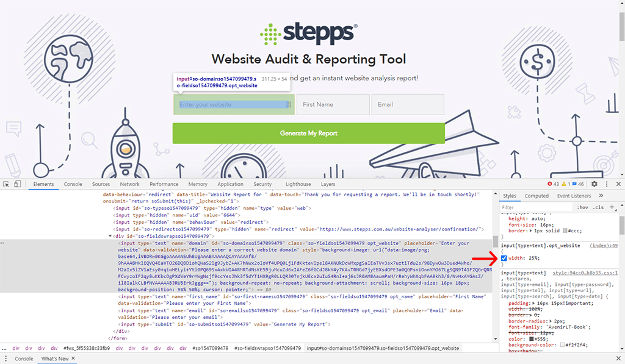Image resolution: width=625 pixels, height=364 pixels.
Task: Click the Enter your website field
Action: tap(234, 104)
